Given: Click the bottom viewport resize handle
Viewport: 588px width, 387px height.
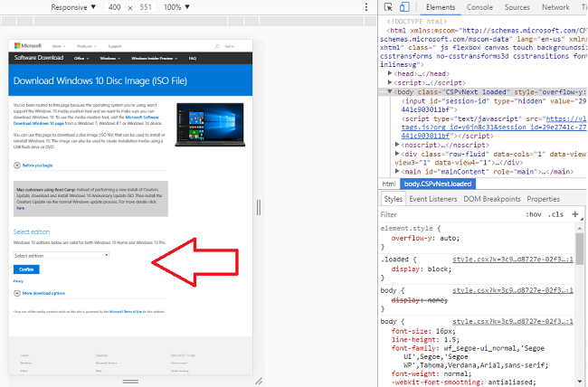Looking at the screenshot, I should tap(130, 381).
